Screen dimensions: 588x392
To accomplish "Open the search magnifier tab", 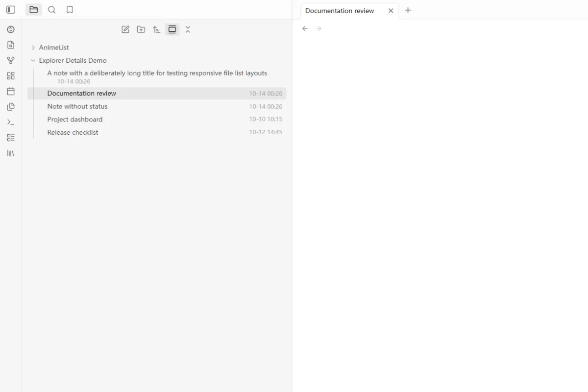I will tap(52, 10).
